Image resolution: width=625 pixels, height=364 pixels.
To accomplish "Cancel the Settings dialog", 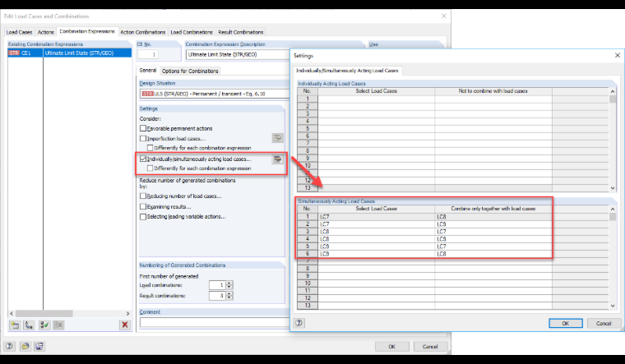I will [x=604, y=324].
